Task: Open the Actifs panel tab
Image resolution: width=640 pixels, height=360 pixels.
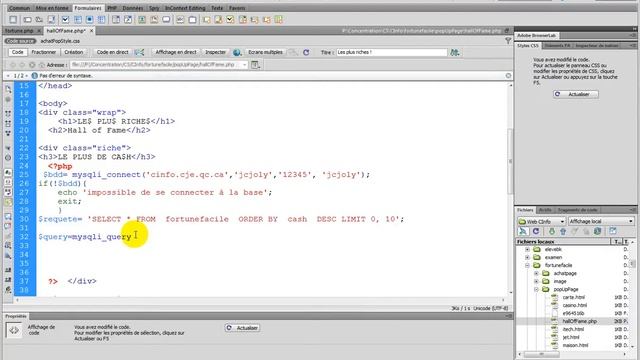Action: tap(545, 210)
